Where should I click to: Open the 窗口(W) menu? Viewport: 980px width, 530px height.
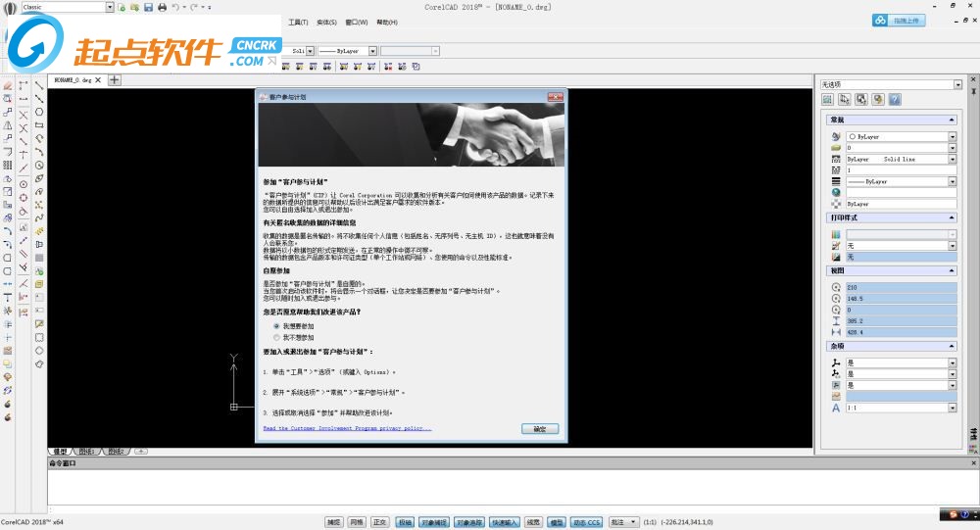coord(357,22)
